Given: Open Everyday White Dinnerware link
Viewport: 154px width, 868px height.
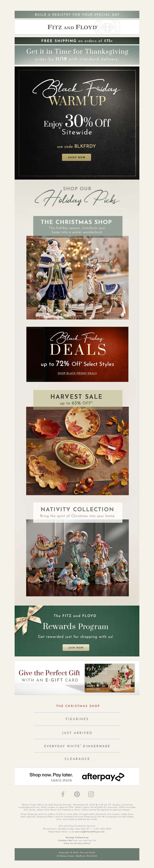Looking at the screenshot, I should pyautogui.click(x=77, y=746).
